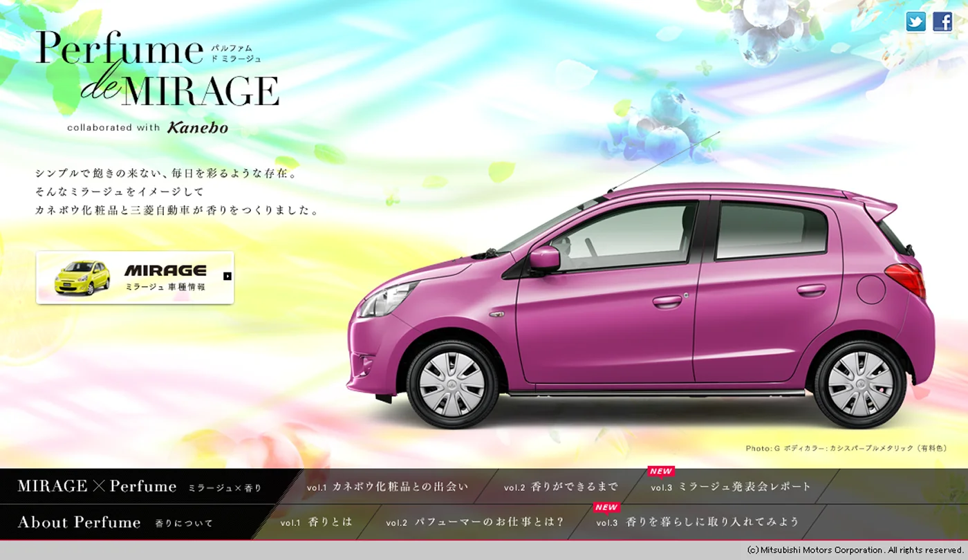968x560 pixels.
Task: Select the About Perfume section
Action: tap(115, 522)
